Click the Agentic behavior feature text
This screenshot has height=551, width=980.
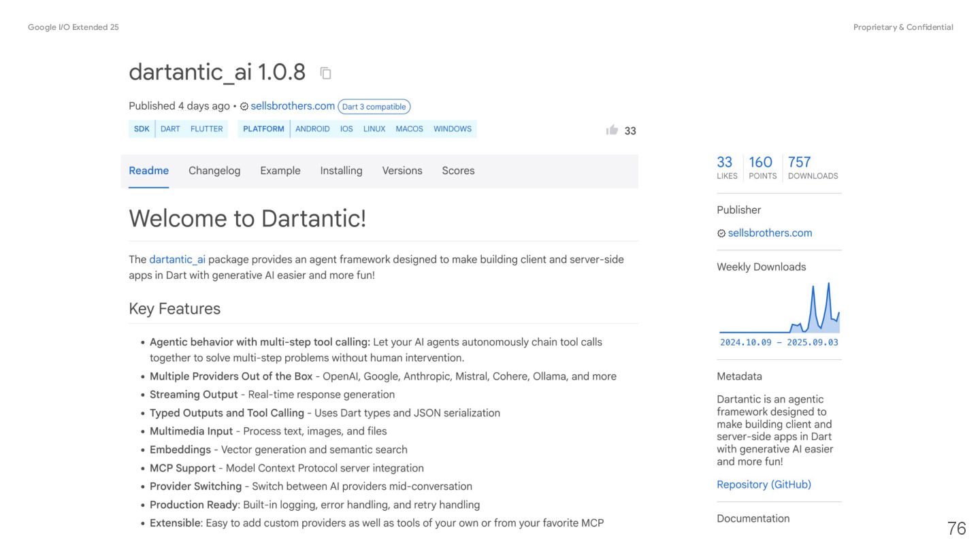click(376, 350)
